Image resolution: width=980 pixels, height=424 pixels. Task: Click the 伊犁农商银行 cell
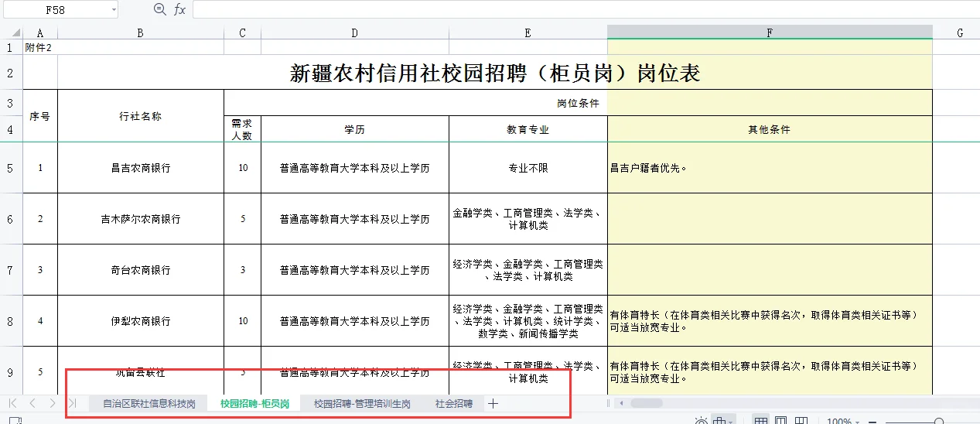tap(141, 321)
